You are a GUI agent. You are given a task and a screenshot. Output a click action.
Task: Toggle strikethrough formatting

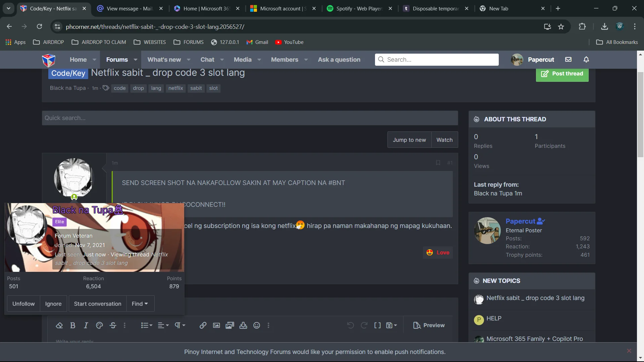(x=113, y=325)
